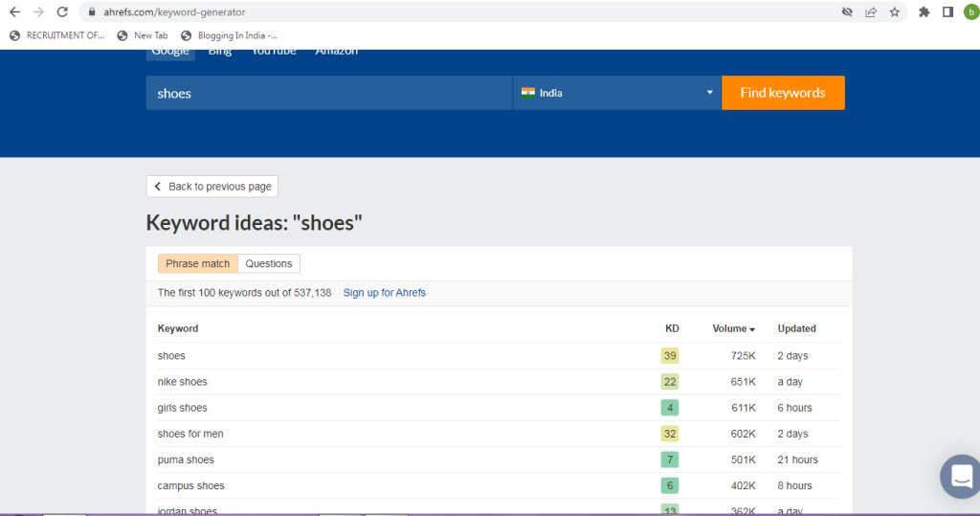Click the shoes keyword input field
The height and width of the screenshot is (516, 980).
pos(329,93)
